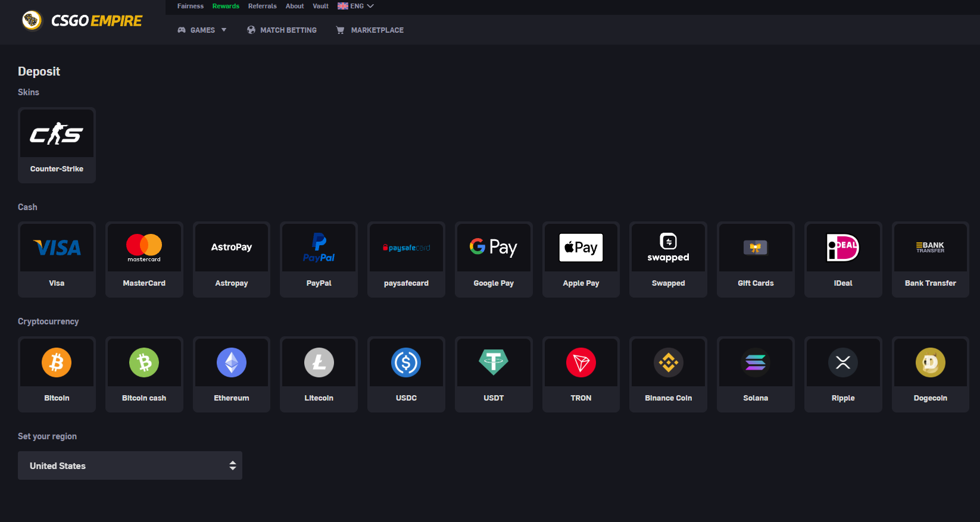Select the Gift Cards option
Screen dimensions: 980x522
point(756,260)
